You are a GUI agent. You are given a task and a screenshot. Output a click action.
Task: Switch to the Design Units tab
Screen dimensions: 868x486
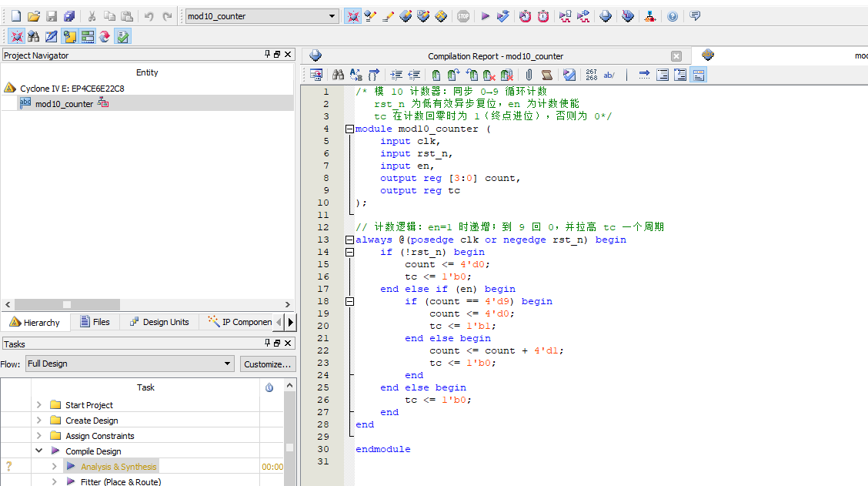point(159,322)
